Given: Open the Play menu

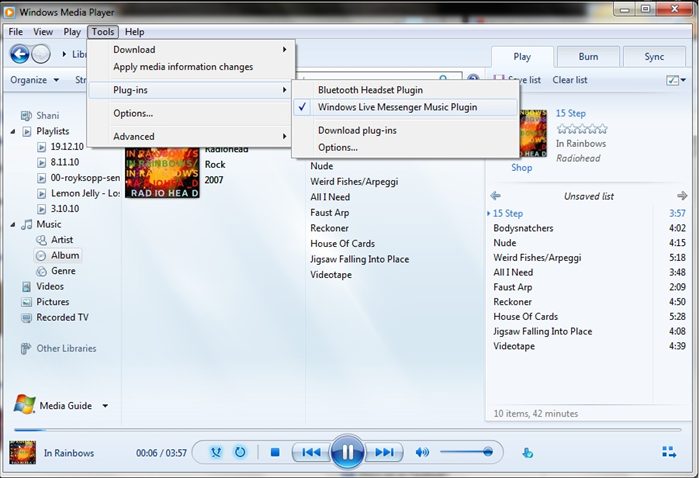Looking at the screenshot, I should 72,32.
